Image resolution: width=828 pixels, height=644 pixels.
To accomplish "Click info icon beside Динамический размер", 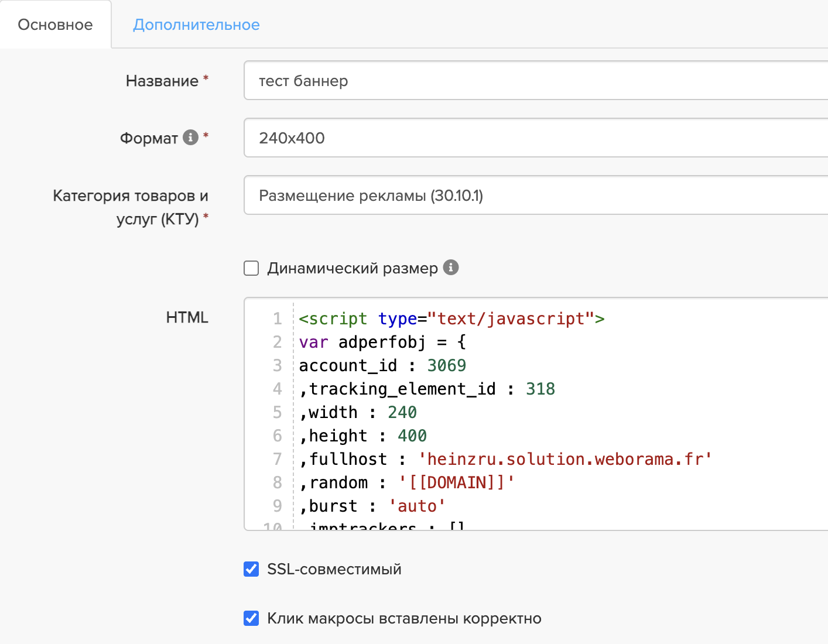I will (x=450, y=267).
